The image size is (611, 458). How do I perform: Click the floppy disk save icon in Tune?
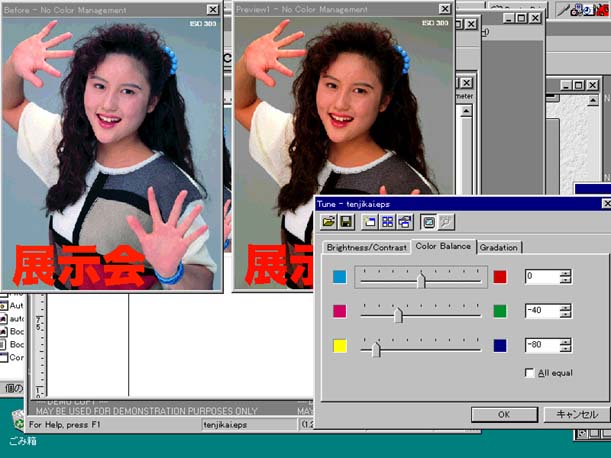(x=345, y=220)
